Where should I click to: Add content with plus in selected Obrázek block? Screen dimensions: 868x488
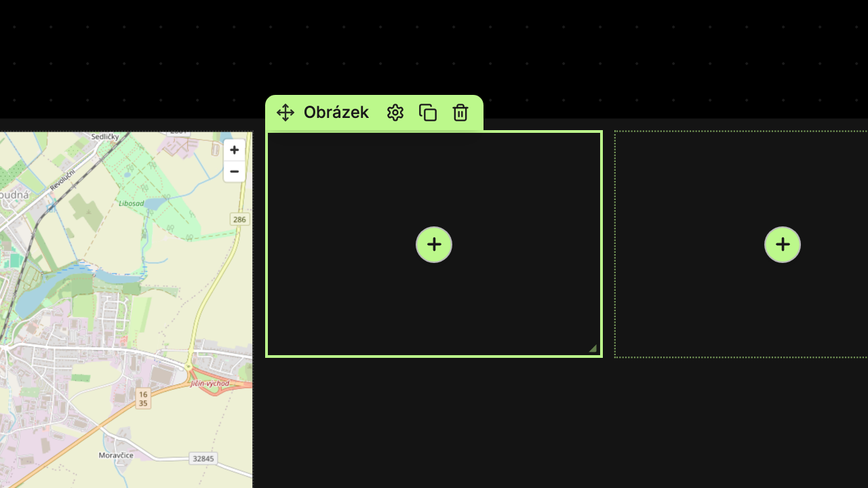434,245
